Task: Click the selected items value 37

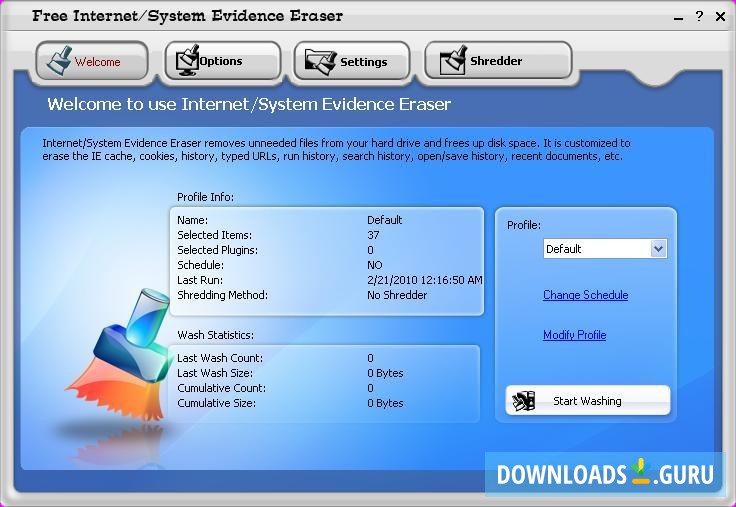Action: [x=373, y=235]
